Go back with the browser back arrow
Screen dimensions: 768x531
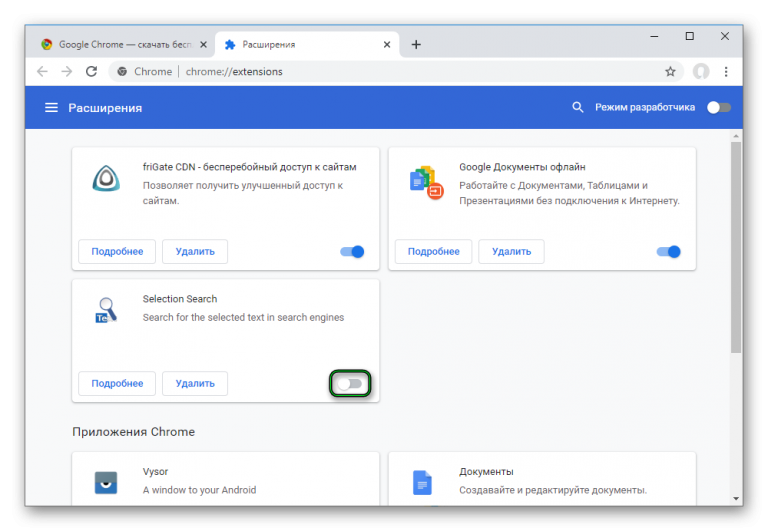coord(43,72)
